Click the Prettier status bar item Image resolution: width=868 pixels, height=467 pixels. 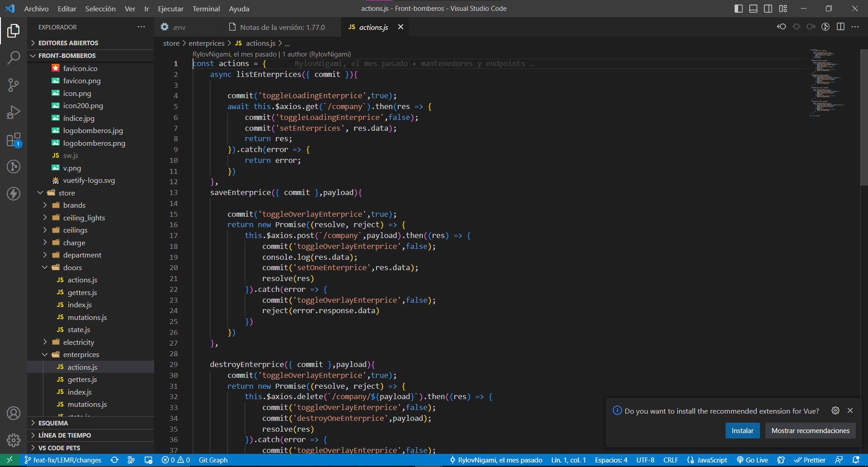pos(810,460)
